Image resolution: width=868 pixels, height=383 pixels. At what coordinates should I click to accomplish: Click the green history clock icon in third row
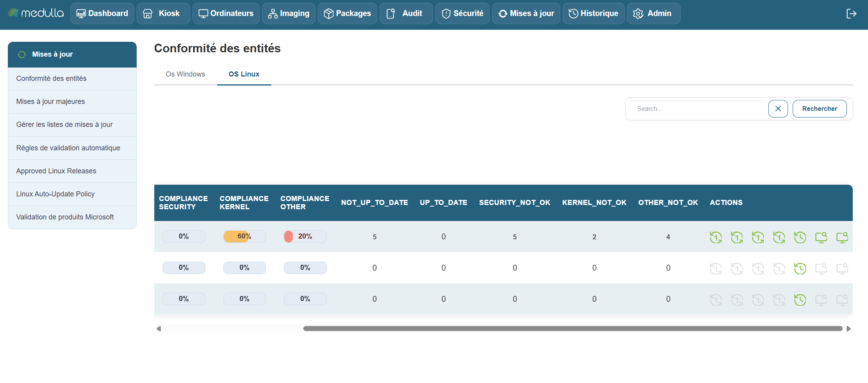click(x=800, y=299)
